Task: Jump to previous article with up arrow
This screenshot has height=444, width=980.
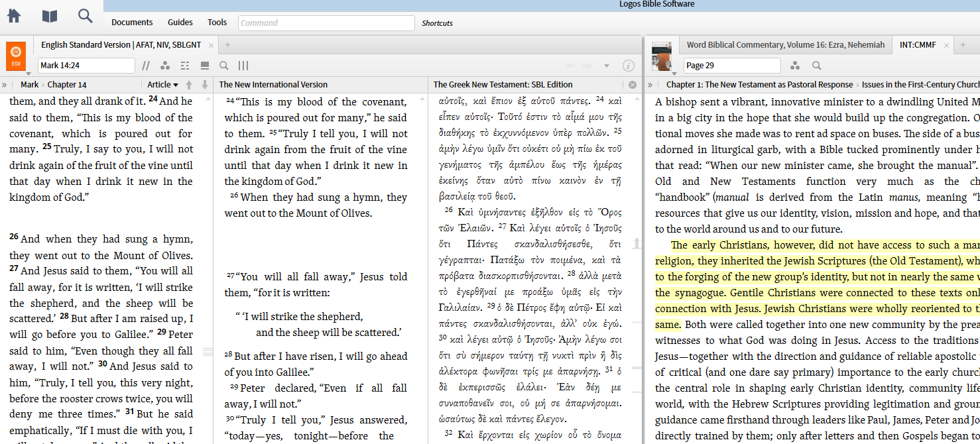Action: click(189, 85)
